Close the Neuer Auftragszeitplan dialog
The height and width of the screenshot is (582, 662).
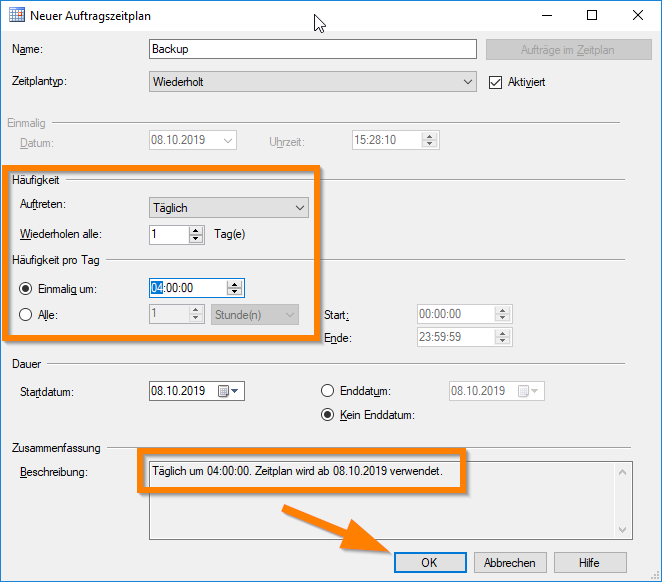pyautogui.click(x=638, y=15)
